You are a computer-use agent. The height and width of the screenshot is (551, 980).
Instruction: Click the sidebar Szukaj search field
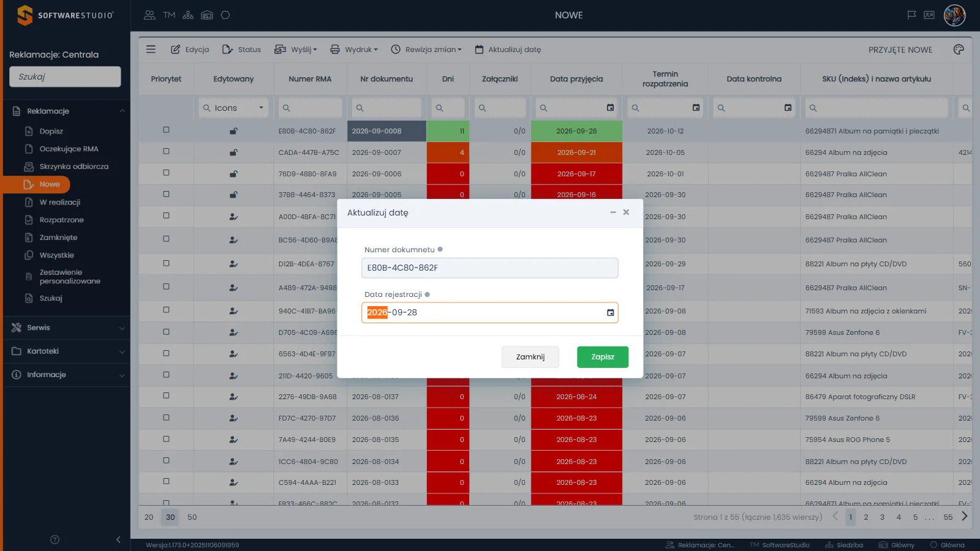[x=65, y=77]
